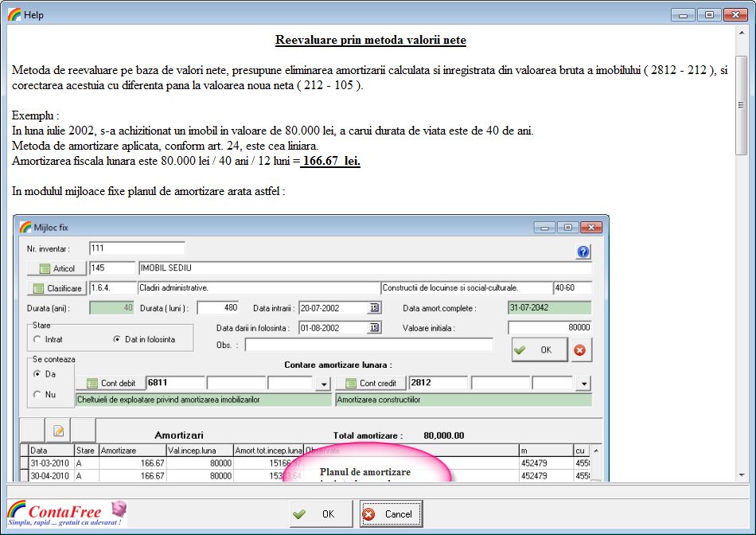756x535 pixels.
Task: Click the blue help question mark icon
Action: tap(583, 252)
